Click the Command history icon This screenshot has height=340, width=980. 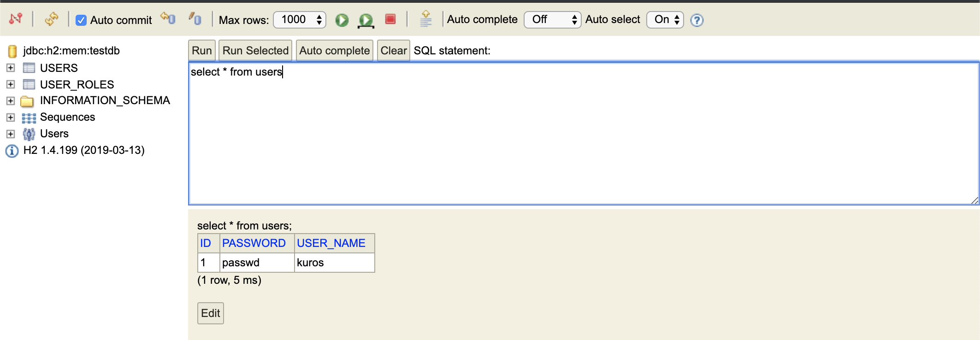(x=426, y=19)
